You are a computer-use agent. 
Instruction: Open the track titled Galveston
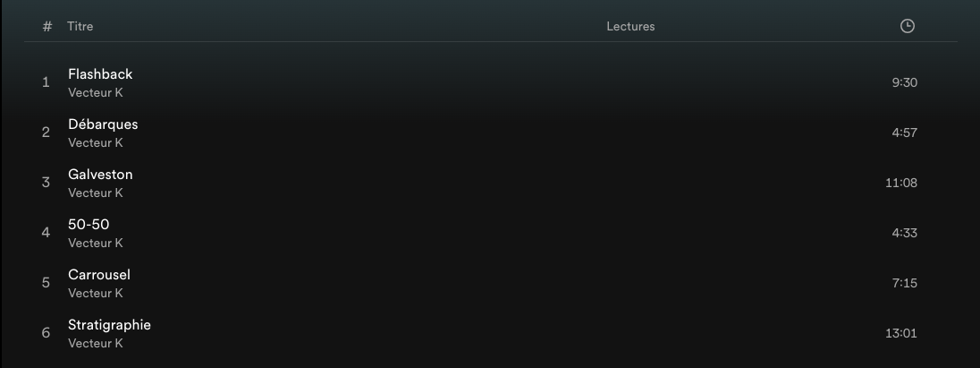click(x=100, y=174)
